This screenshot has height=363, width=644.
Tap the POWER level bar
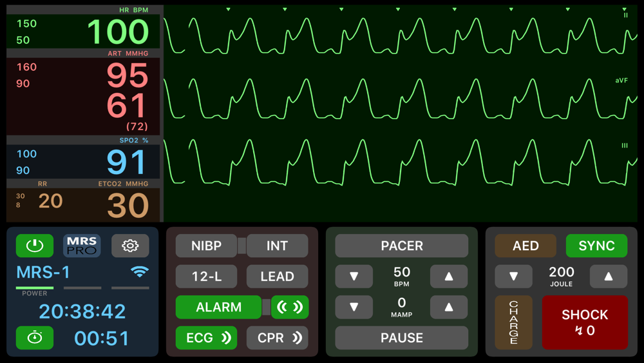click(35, 288)
